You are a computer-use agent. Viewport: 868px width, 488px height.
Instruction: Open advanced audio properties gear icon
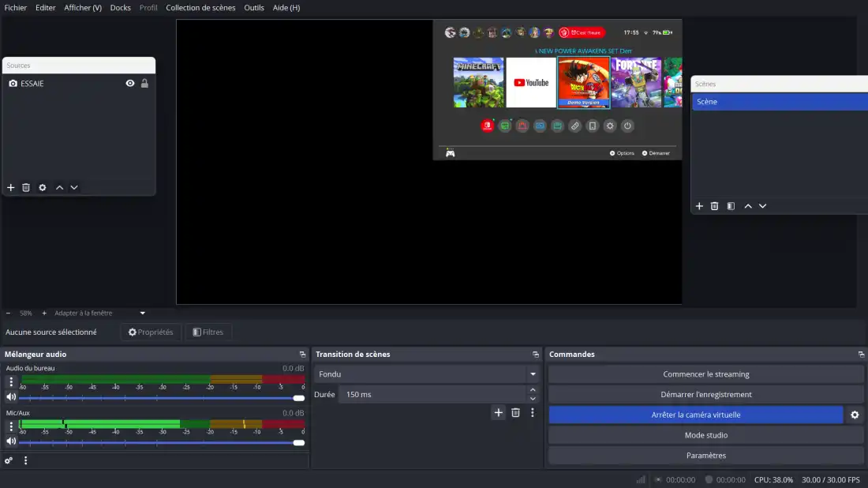[x=9, y=460]
